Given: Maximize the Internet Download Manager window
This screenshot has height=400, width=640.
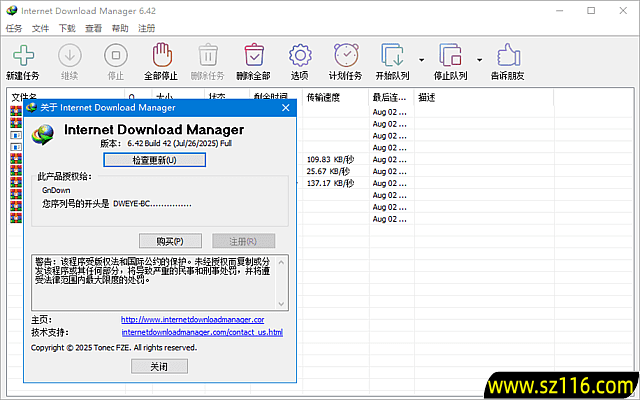Looking at the screenshot, I should tap(591, 11).
